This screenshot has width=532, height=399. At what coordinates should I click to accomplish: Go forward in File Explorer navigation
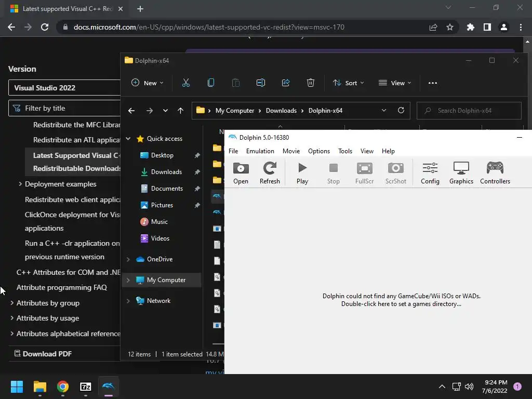[x=149, y=111]
